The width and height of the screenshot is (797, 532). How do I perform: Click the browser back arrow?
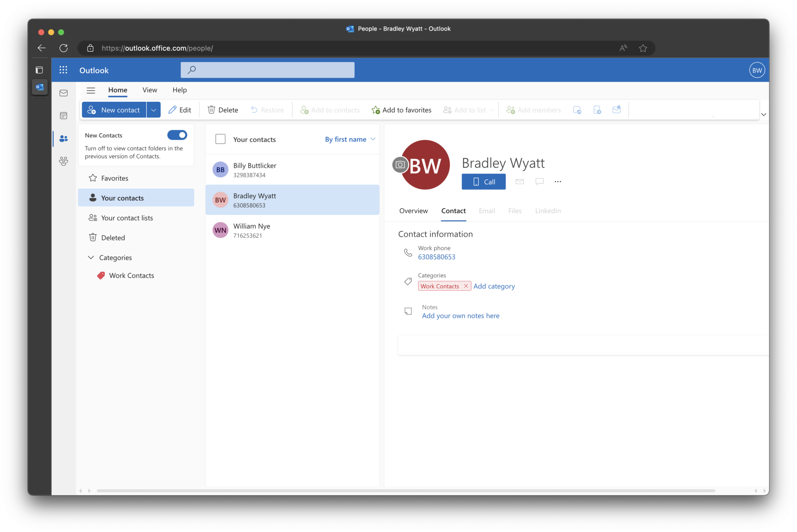click(42, 48)
